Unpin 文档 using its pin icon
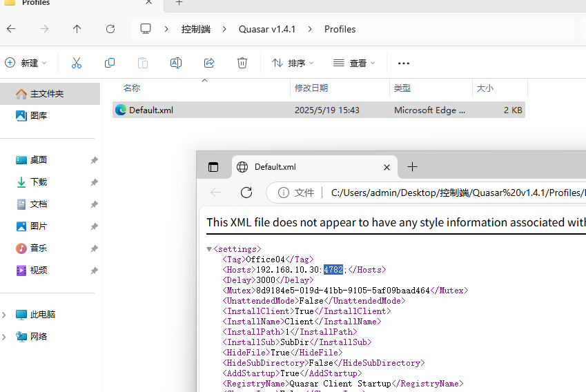 pyautogui.click(x=94, y=204)
